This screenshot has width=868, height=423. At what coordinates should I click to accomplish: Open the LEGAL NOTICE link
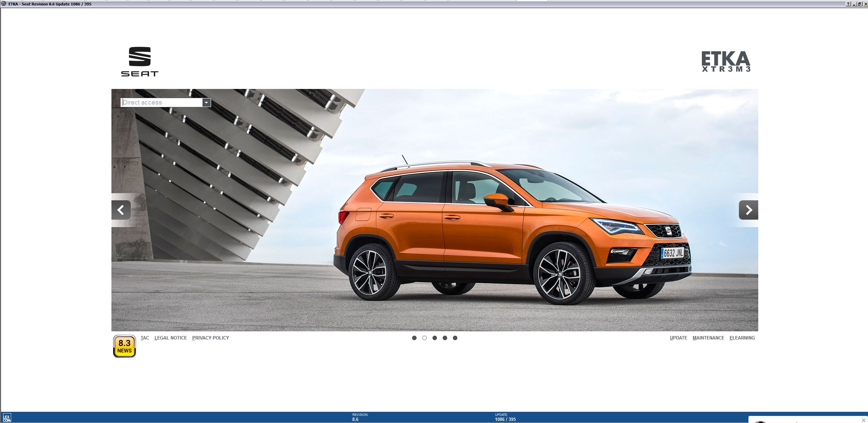point(171,338)
